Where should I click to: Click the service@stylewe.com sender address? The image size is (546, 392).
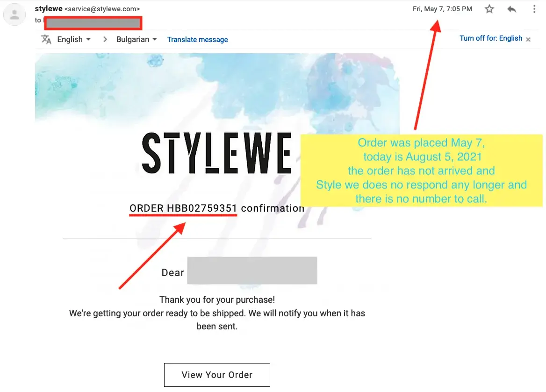click(102, 9)
